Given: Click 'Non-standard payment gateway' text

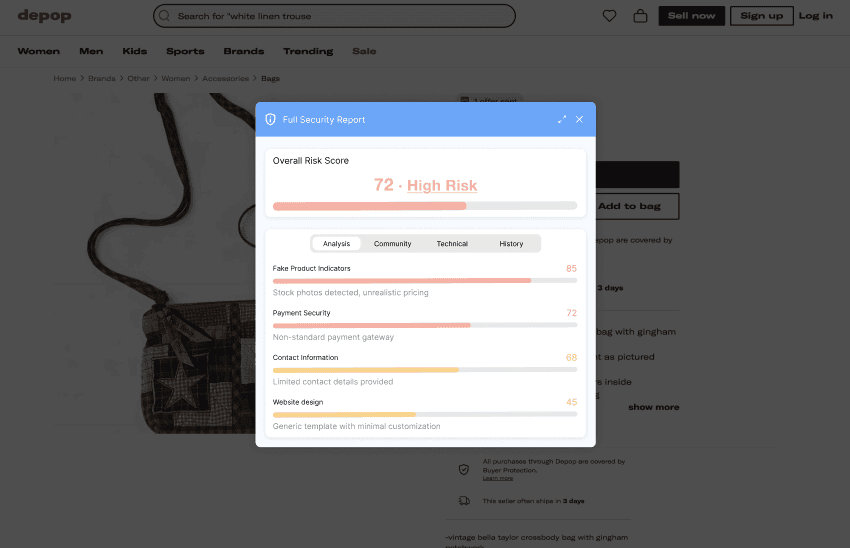Looking at the screenshot, I should (x=333, y=337).
